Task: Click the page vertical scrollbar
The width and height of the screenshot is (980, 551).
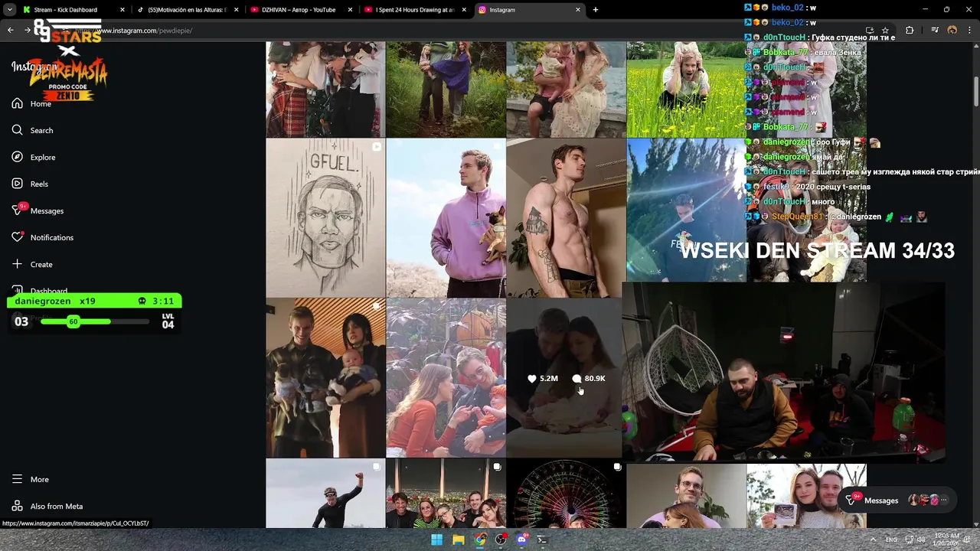Action: pos(975,92)
